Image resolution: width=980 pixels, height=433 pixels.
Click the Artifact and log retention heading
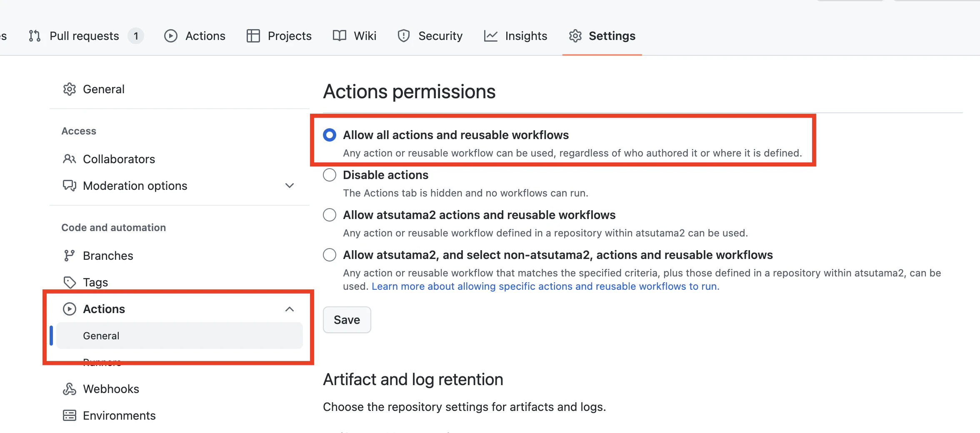click(413, 380)
